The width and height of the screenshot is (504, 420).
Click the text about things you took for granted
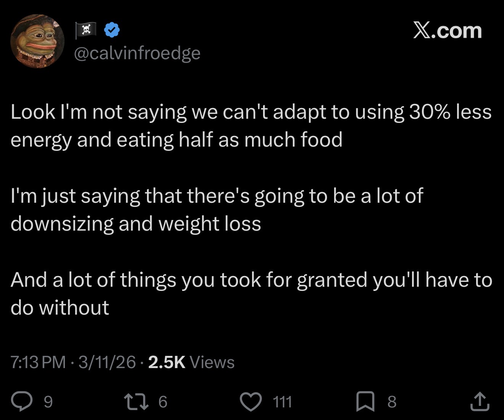coord(252,293)
